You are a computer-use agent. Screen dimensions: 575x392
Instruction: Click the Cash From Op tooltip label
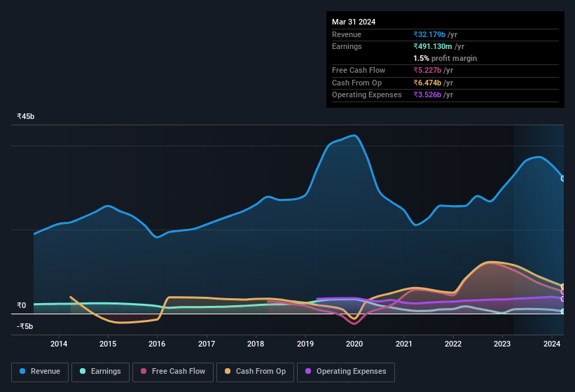356,83
